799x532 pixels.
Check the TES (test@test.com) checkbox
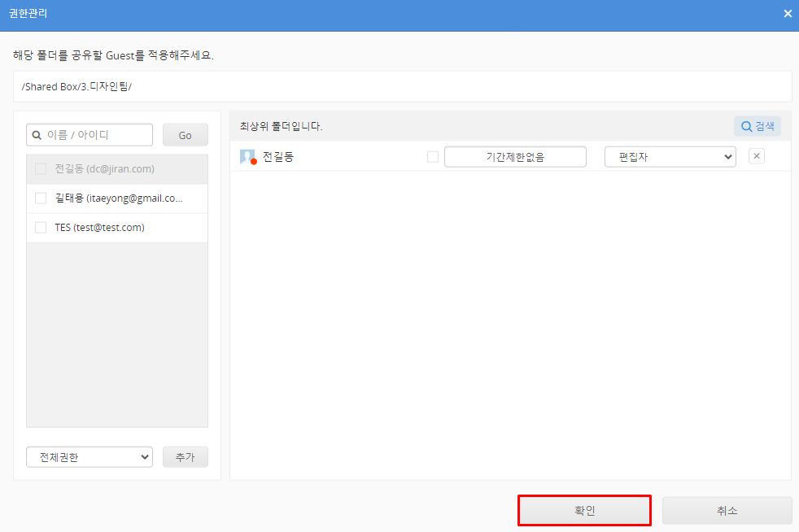coord(41,227)
